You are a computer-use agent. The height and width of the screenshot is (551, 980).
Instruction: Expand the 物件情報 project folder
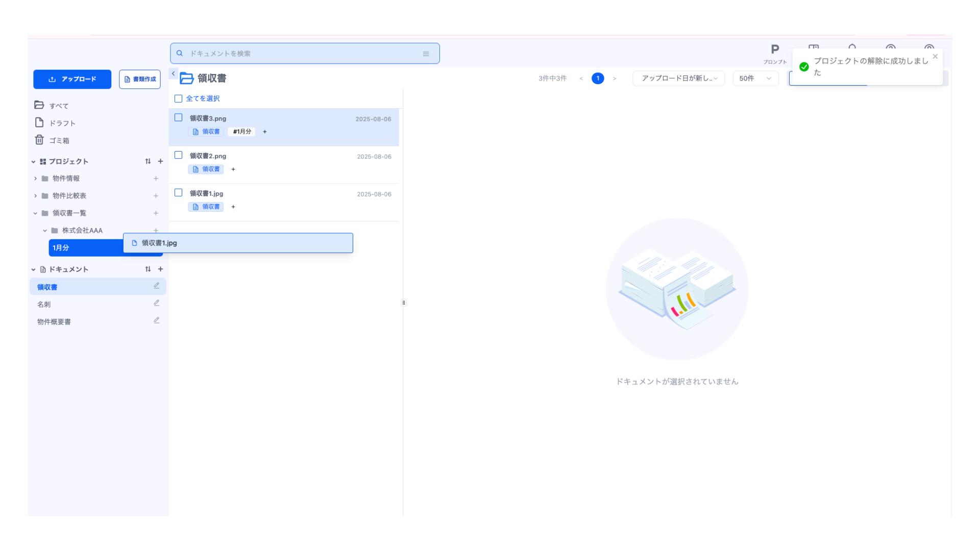click(x=35, y=179)
